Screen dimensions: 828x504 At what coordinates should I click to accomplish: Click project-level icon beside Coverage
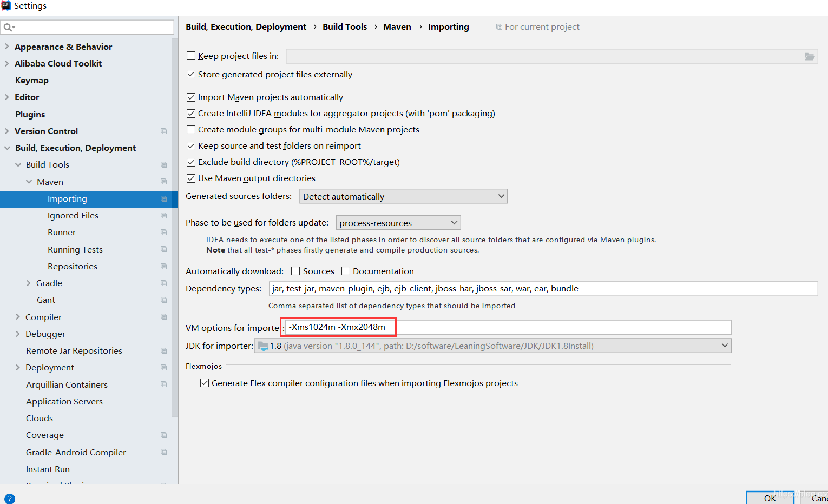tap(163, 435)
